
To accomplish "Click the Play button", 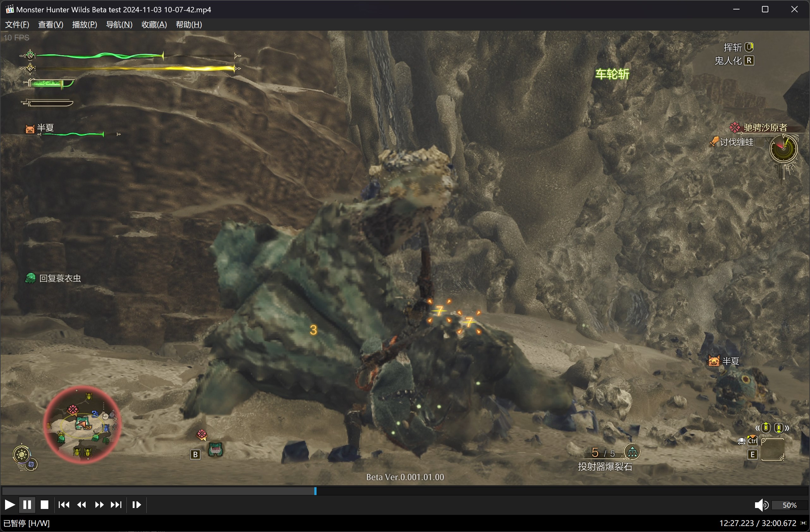I will (x=9, y=505).
